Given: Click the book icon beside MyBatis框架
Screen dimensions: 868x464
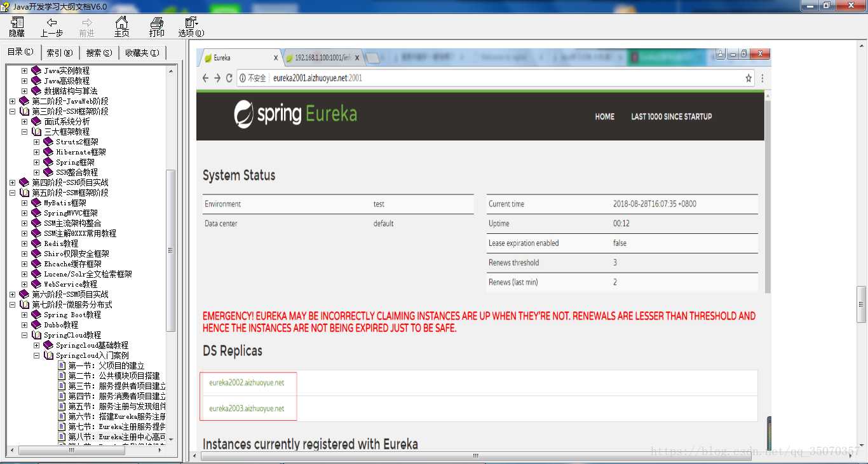Looking at the screenshot, I should [36, 203].
